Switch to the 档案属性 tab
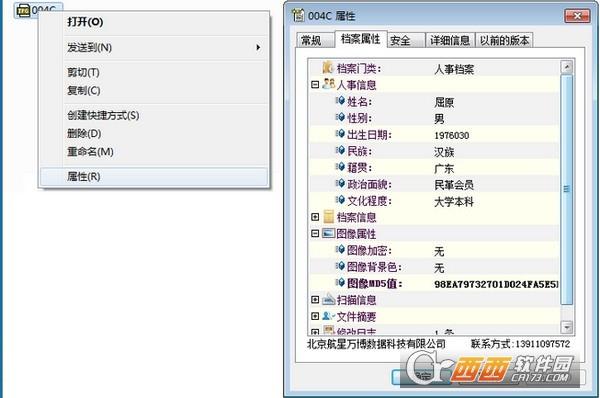600x398 pixels. [360, 39]
